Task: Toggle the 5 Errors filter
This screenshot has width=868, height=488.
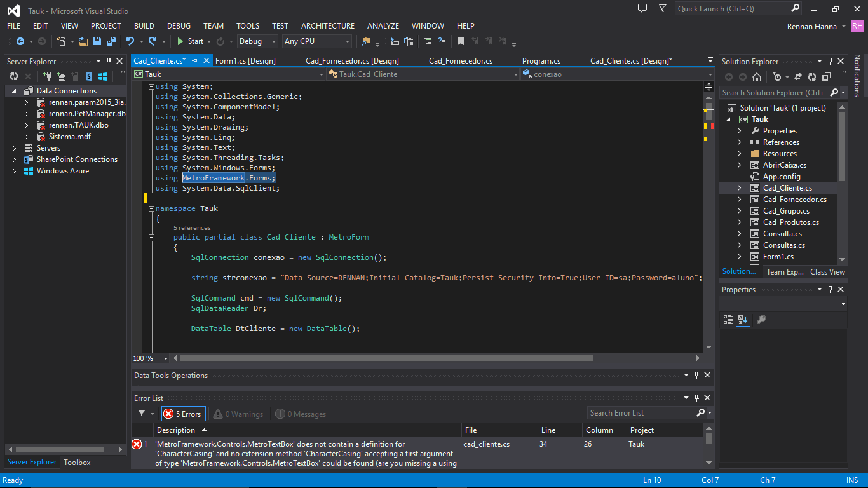Action: [184, 414]
